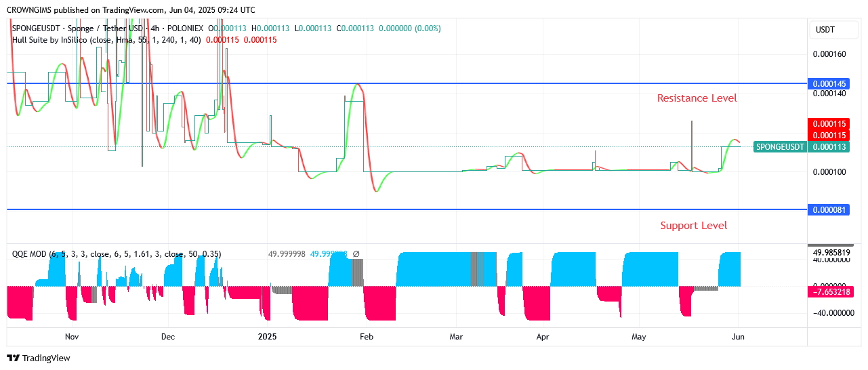Click the 2025 label on time axis
This screenshot has width=868, height=370.
(x=268, y=336)
